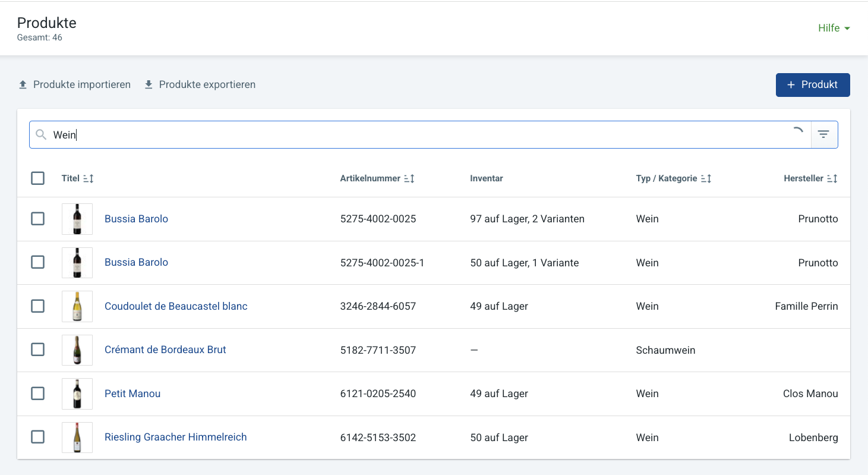Viewport: 868px width, 475px height.
Task: Click the magnifier search icon
Action: 41,135
